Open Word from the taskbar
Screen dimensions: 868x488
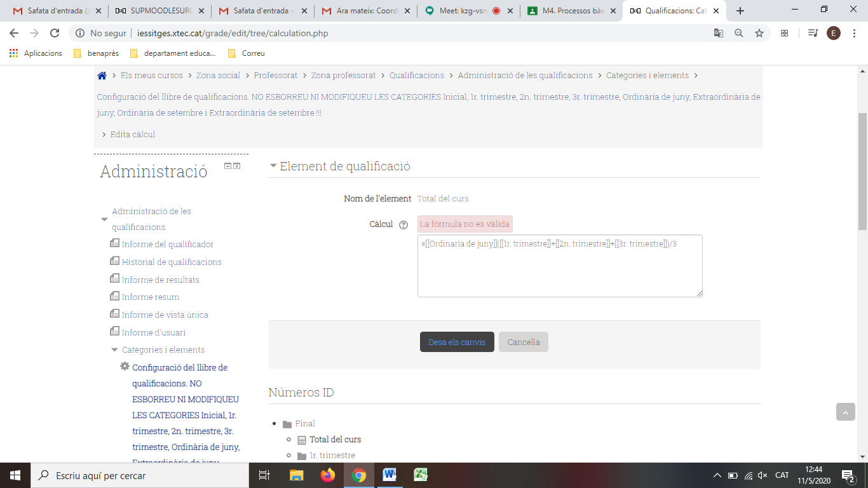[390, 475]
